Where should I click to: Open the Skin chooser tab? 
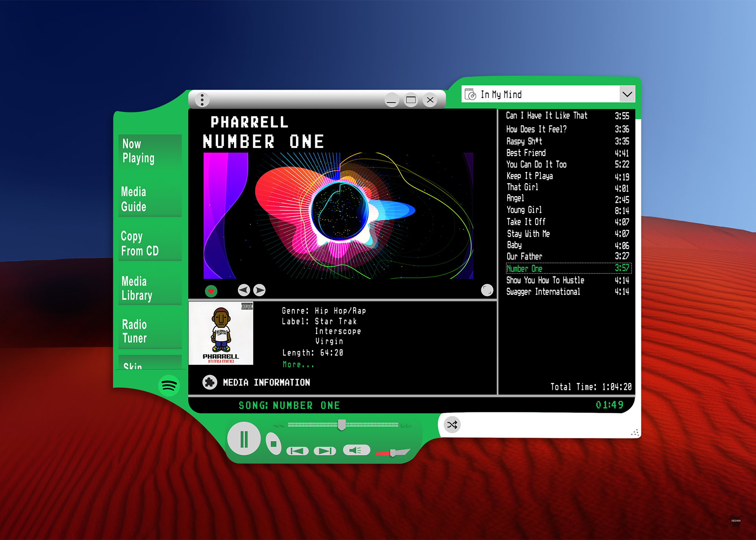tap(150, 362)
